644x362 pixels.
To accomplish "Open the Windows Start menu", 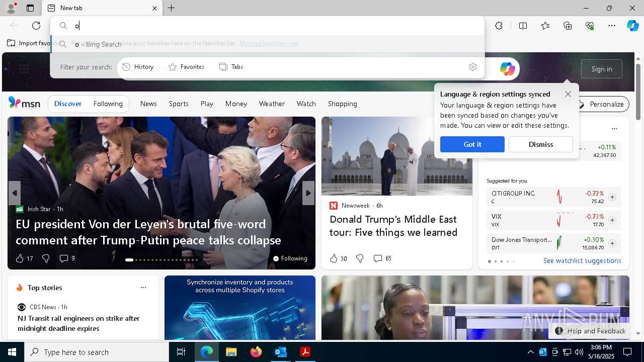I will [12, 352].
